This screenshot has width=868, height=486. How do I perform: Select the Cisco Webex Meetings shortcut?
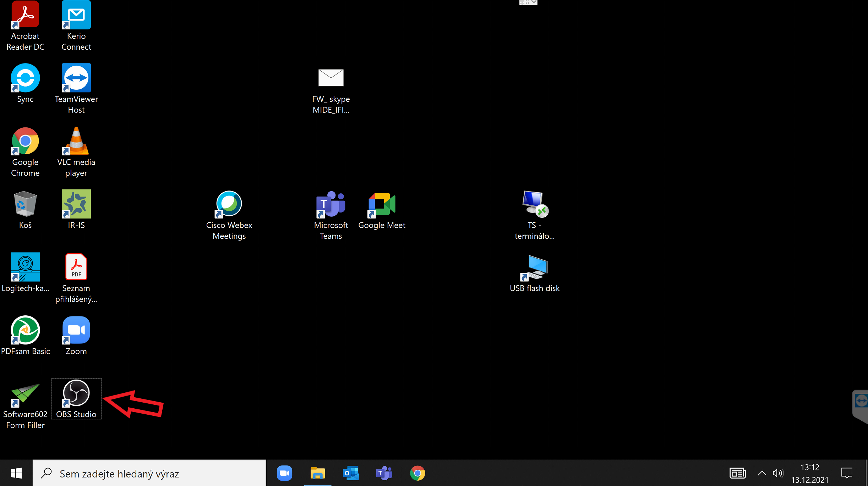click(229, 215)
